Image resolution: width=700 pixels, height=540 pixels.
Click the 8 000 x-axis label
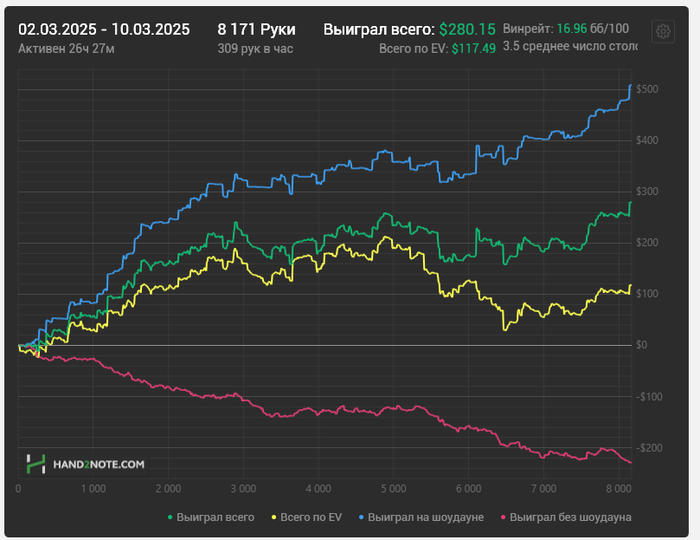coord(618,489)
